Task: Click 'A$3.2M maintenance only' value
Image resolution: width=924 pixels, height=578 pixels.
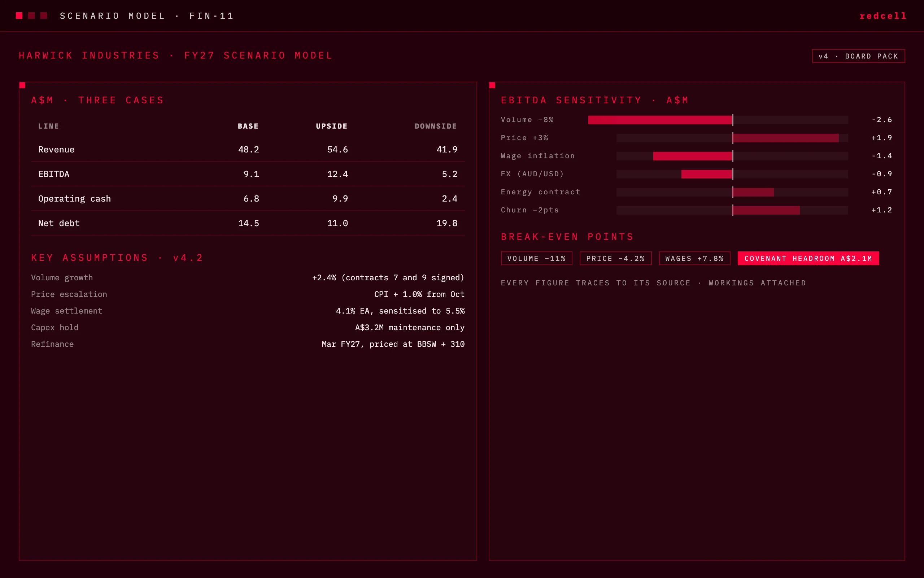Action: (410, 328)
